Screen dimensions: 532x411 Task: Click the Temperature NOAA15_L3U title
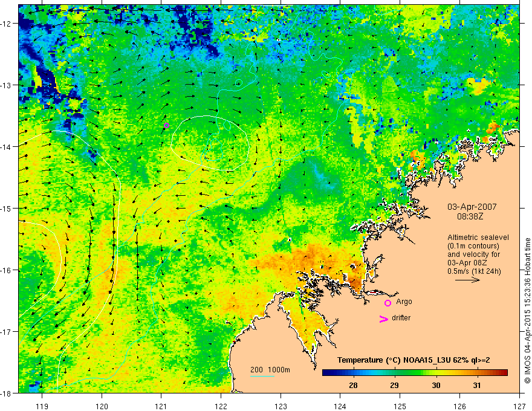414,360
